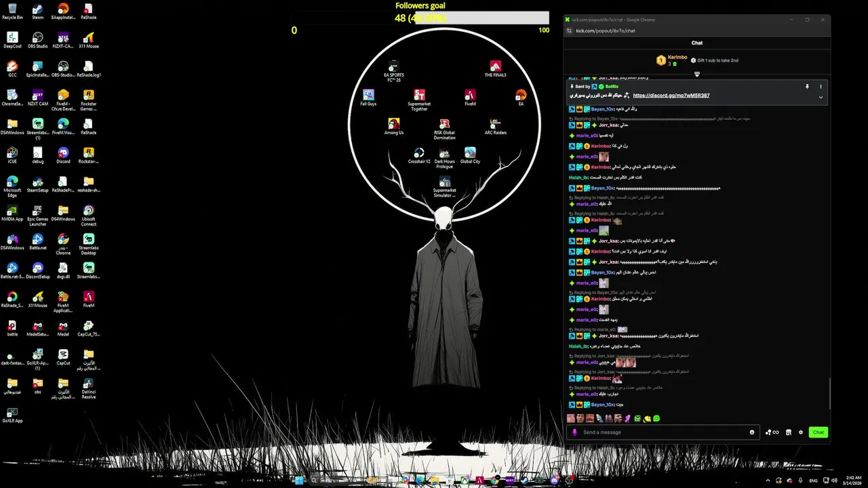This screenshot has width=868, height=488.
Task: Click the pin icon on pinned message
Action: point(807,87)
